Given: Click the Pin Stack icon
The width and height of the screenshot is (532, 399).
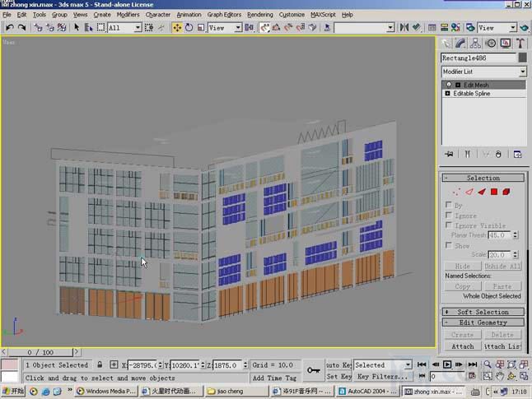Looking at the screenshot, I should pyautogui.click(x=449, y=154).
